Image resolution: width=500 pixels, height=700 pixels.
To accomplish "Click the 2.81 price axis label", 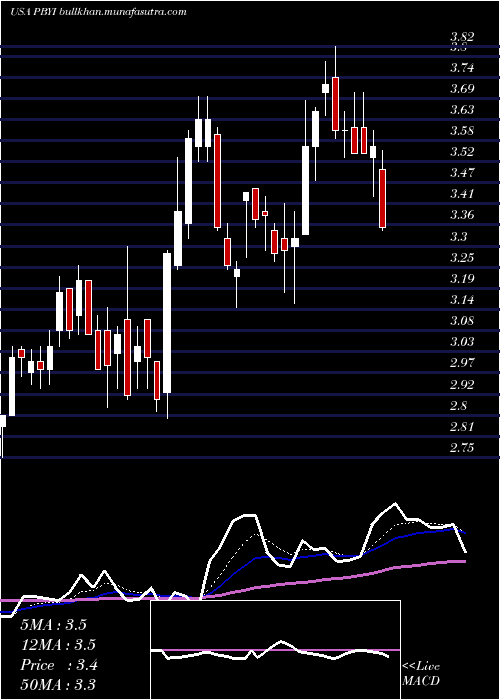I will click(x=462, y=427).
